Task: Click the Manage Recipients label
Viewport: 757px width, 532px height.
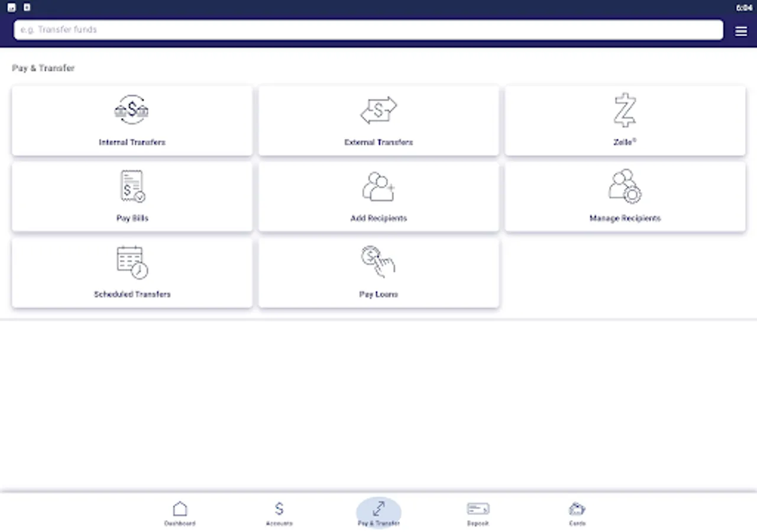Action: pyautogui.click(x=625, y=218)
